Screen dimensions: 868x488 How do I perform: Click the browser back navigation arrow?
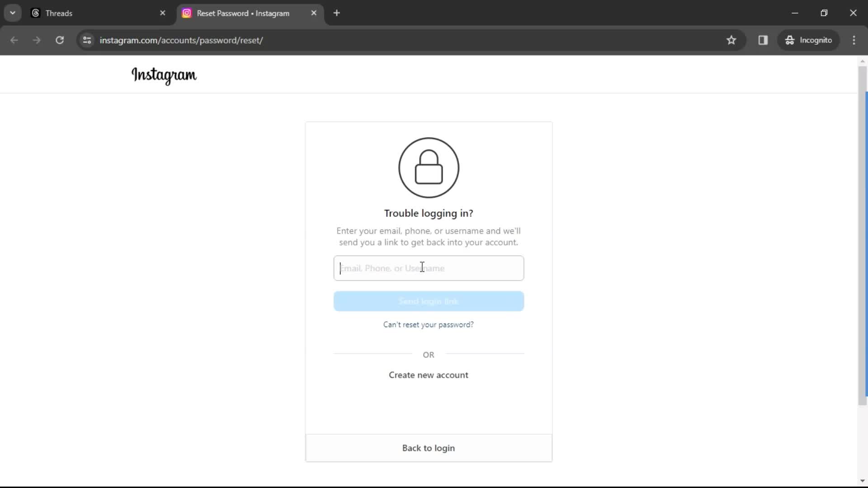click(14, 40)
